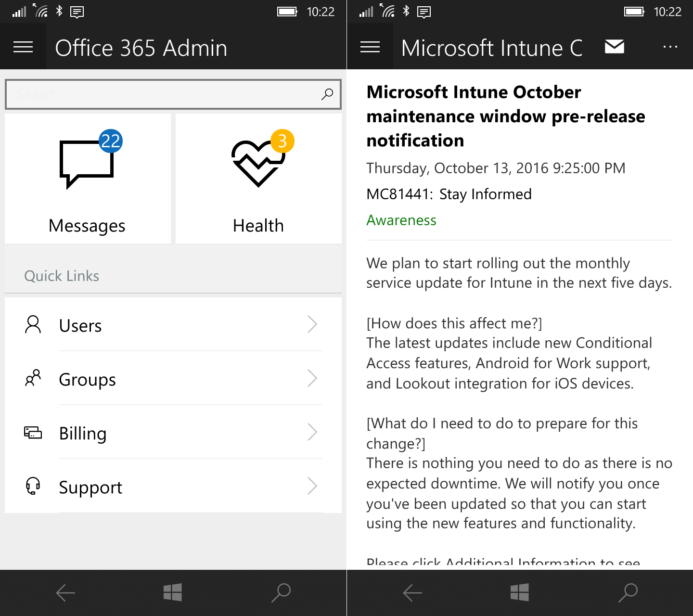Image resolution: width=693 pixels, height=616 pixels.
Task: Click the Microsoft Intune header title
Action: (x=492, y=48)
